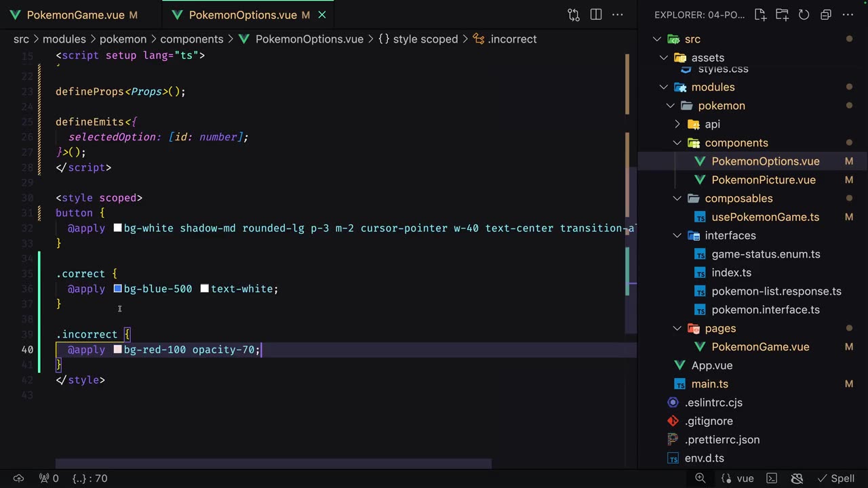Close the PokemonOptions.vue tab
Viewport: 868px width, 488px height.
(x=322, y=15)
